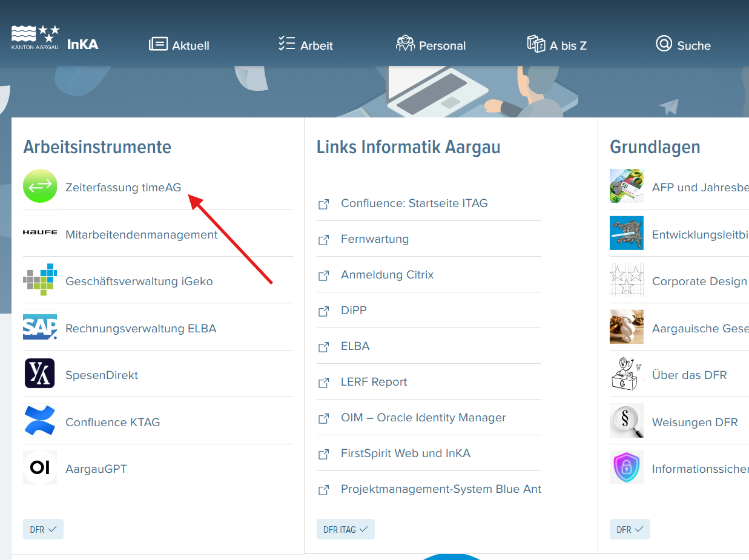Viewport: 749px width, 560px height.
Task: Open Geschäftsverwaltung iGeko link
Action: coord(139,282)
